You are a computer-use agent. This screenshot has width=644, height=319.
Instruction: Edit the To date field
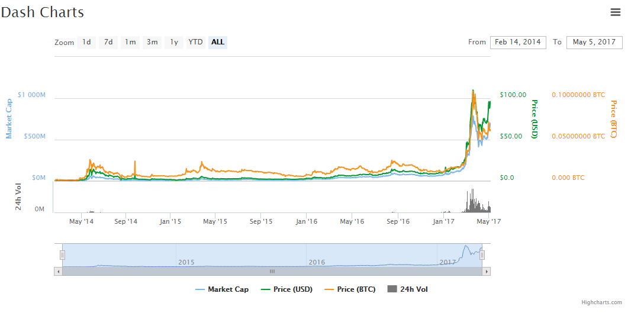tap(594, 42)
